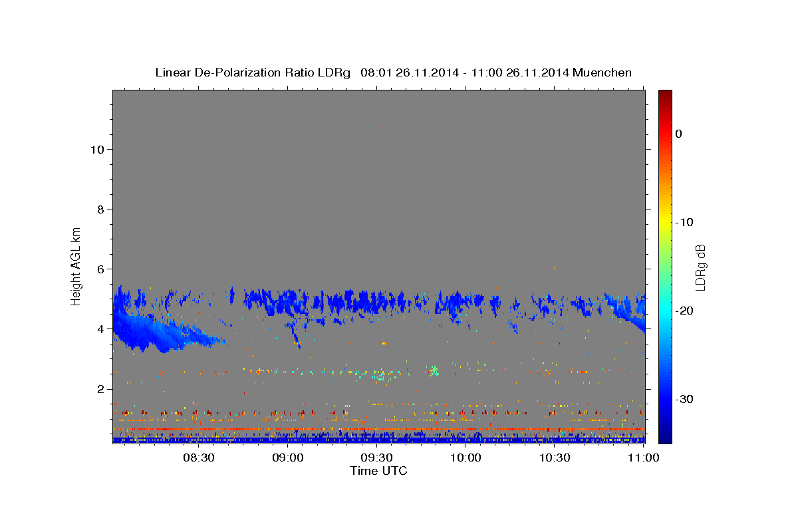
Task: Click the height tick label 6
Action: pos(100,269)
